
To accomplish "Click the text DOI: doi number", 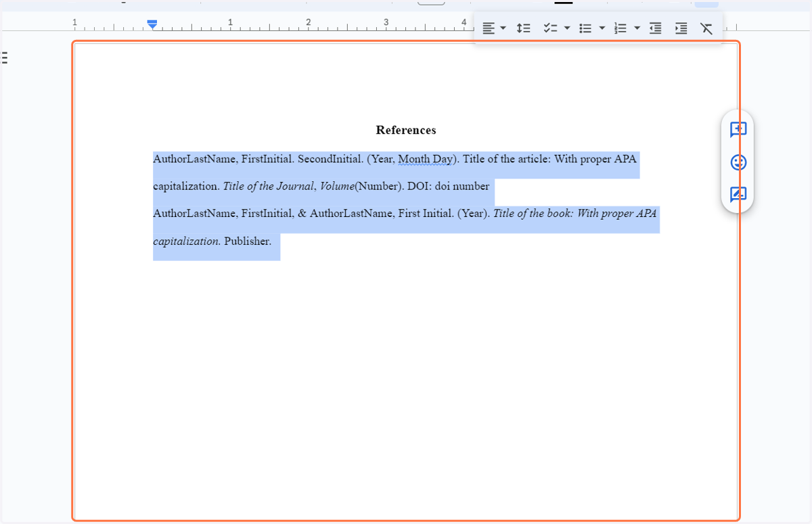I will [449, 187].
